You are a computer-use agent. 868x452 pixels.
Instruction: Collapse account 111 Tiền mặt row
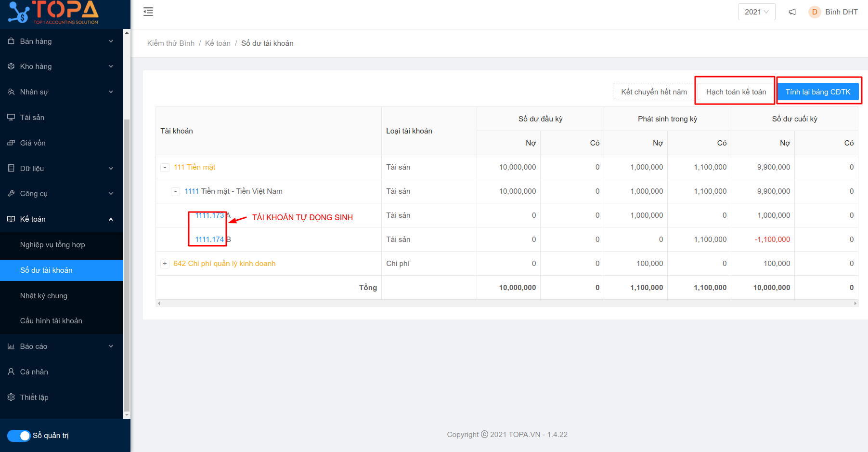pos(165,167)
